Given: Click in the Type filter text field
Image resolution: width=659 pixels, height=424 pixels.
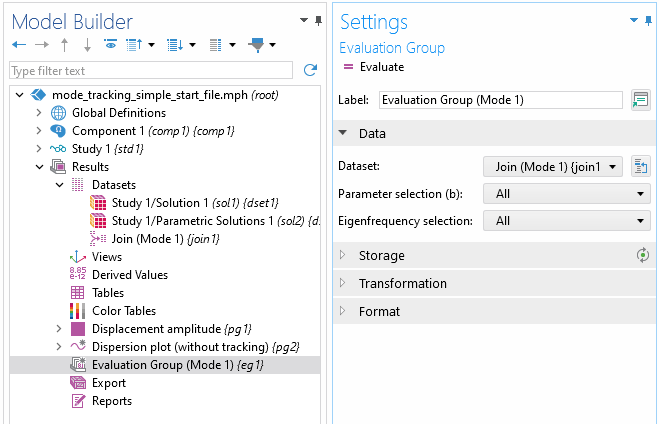Looking at the screenshot, I should pyautogui.click(x=151, y=70).
